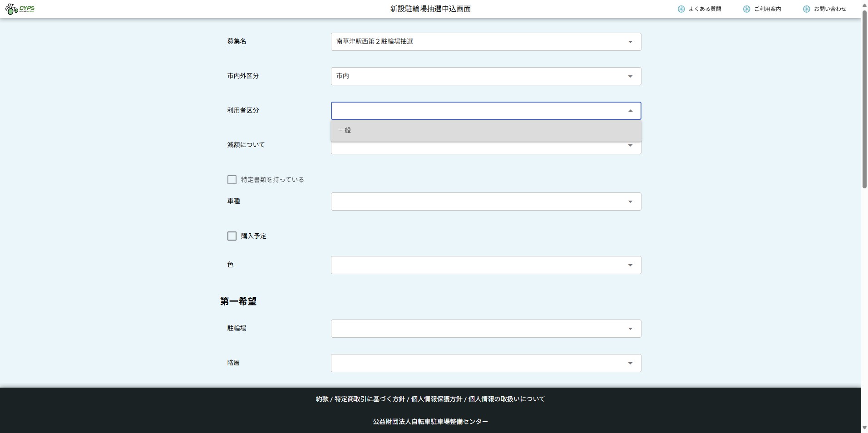
Task: Expand the 色 dropdown
Action: point(486,265)
